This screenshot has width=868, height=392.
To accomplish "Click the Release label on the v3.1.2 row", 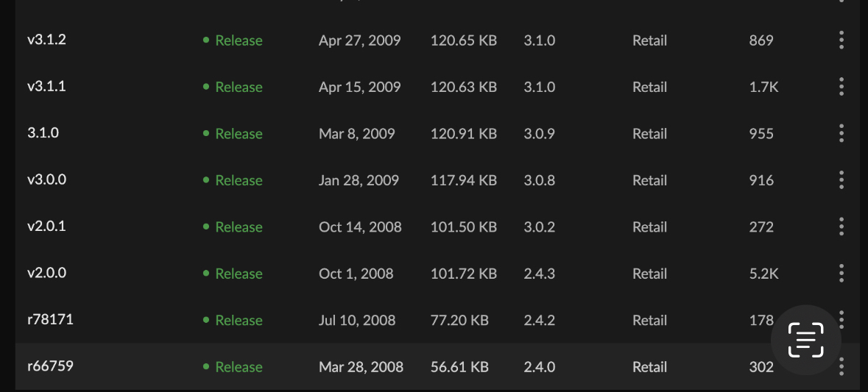I will (238, 40).
